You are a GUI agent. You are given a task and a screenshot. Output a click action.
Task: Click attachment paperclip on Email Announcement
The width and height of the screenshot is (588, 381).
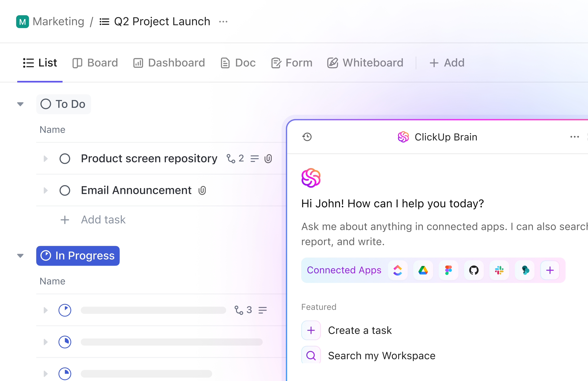202,190
